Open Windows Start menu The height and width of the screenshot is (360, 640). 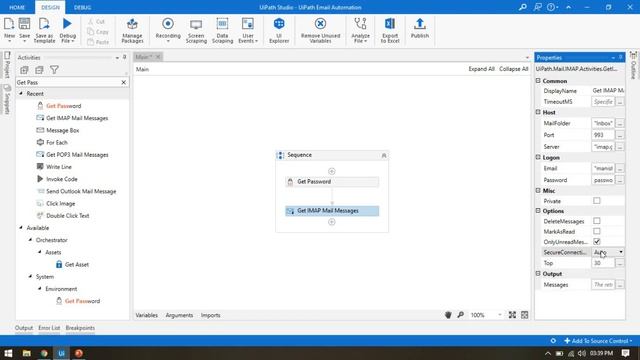coord(8,353)
